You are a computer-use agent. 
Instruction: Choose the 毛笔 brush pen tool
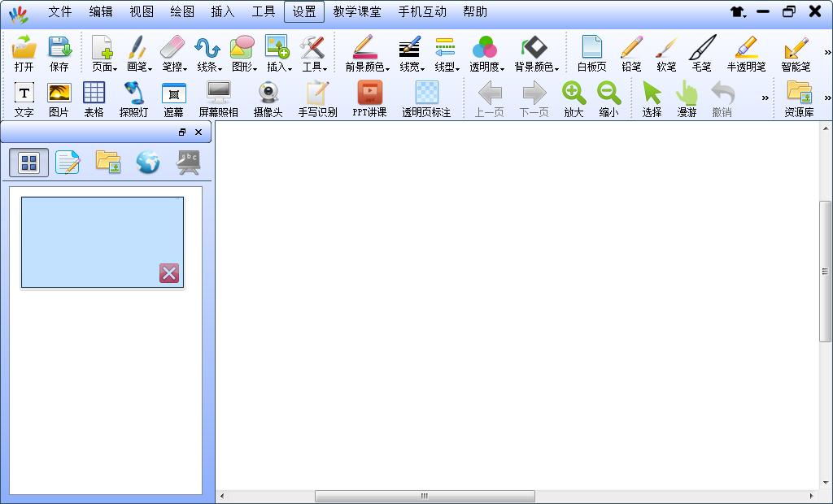click(701, 53)
